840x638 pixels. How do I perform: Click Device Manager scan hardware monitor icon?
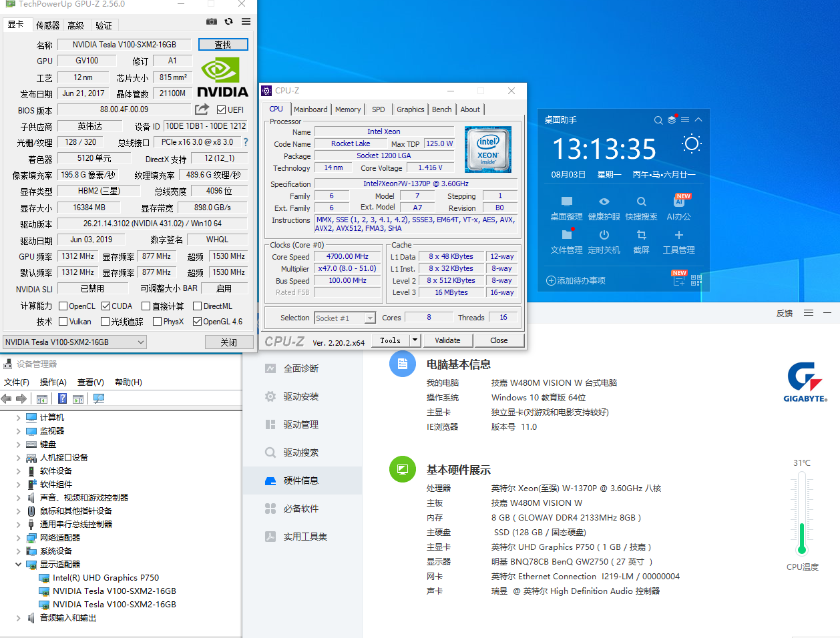point(99,398)
